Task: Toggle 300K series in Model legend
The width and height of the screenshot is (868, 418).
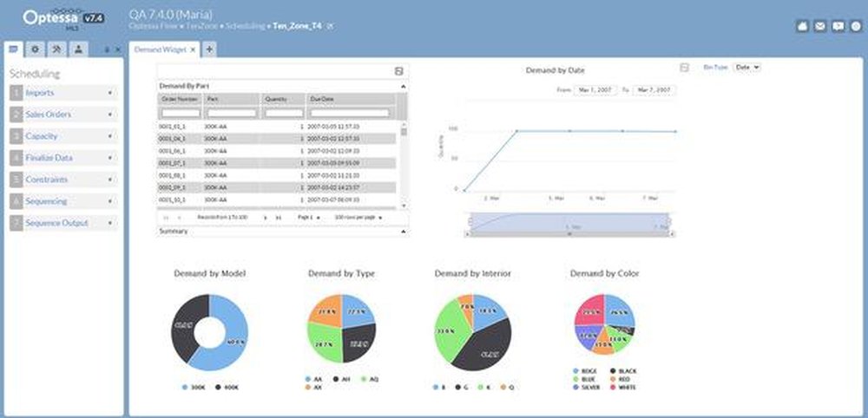Action: click(x=194, y=387)
